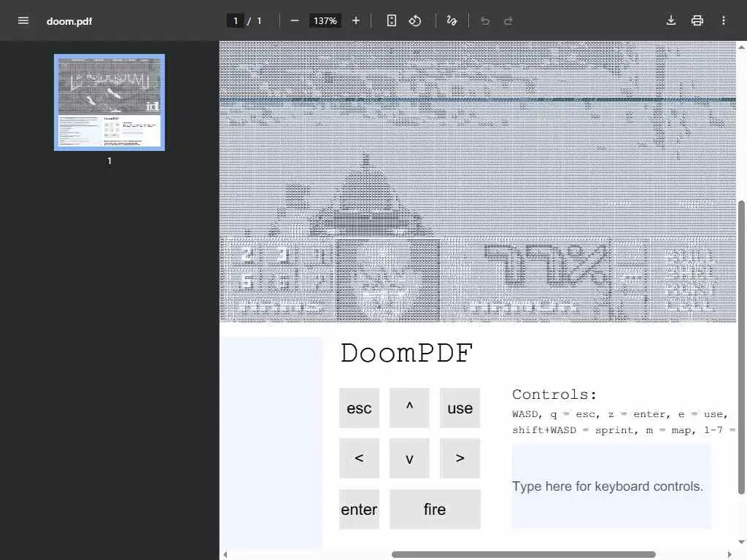747x560 pixels.
Task: Print the PDF document
Action: [x=697, y=20]
